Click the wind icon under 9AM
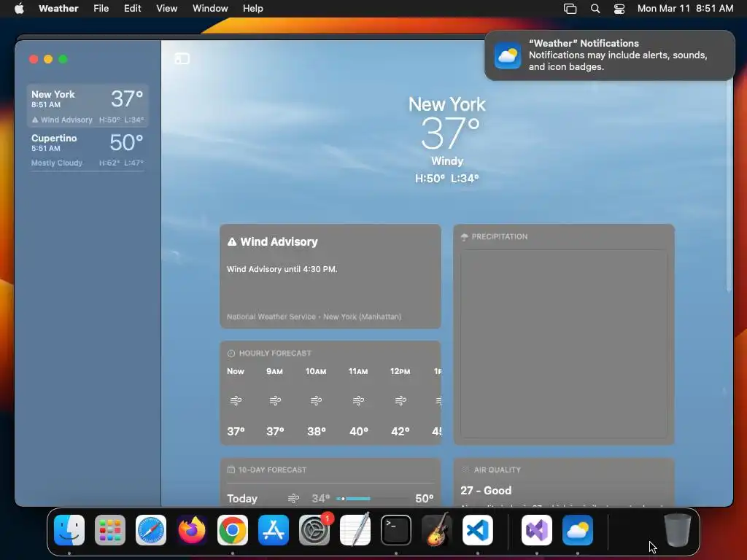Viewport: 747px width, 560px height. [x=275, y=400]
